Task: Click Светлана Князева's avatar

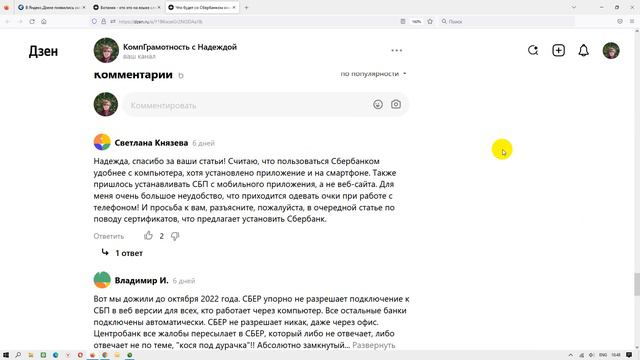Action: click(102, 142)
